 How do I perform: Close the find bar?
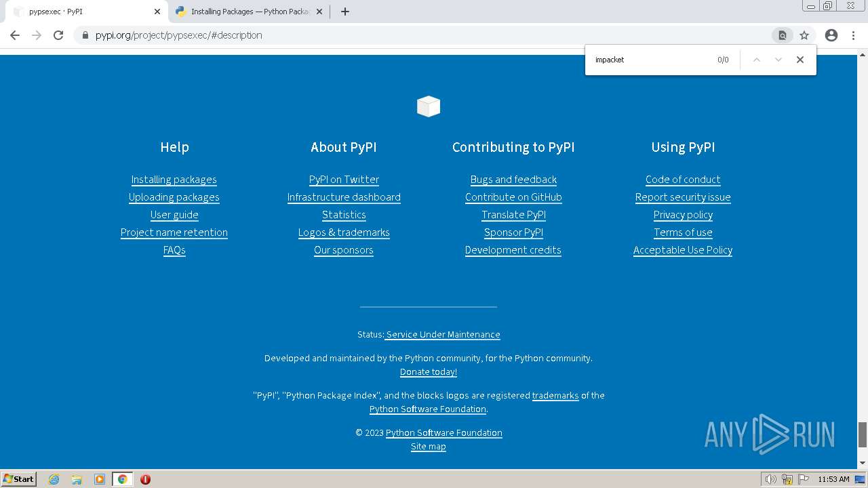(x=800, y=60)
